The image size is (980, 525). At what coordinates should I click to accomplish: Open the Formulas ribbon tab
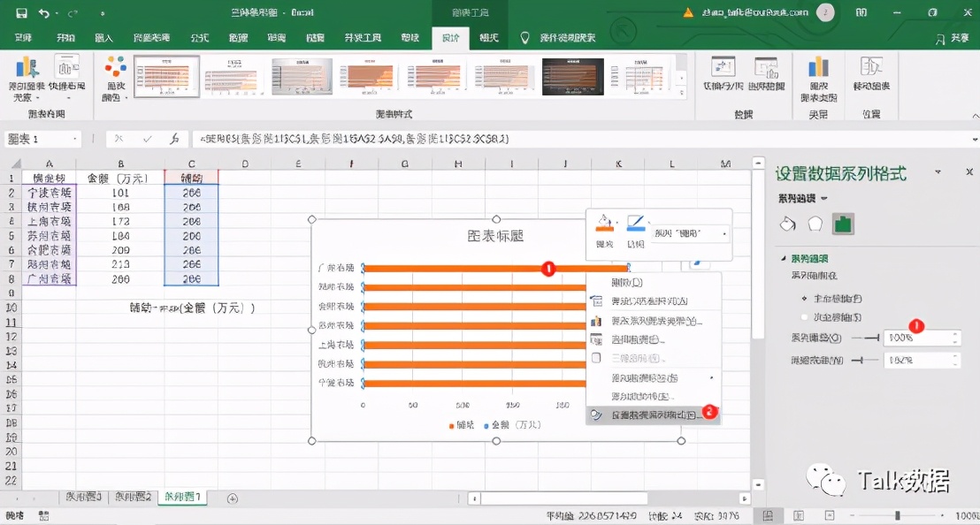[199, 38]
